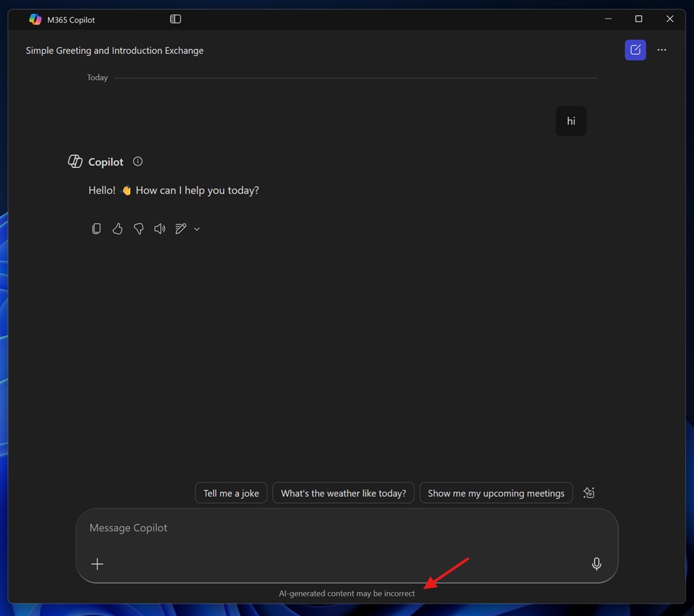The height and width of the screenshot is (616, 694).
Task: Give a thumbs up to Copilot's reply
Action: coord(118,228)
